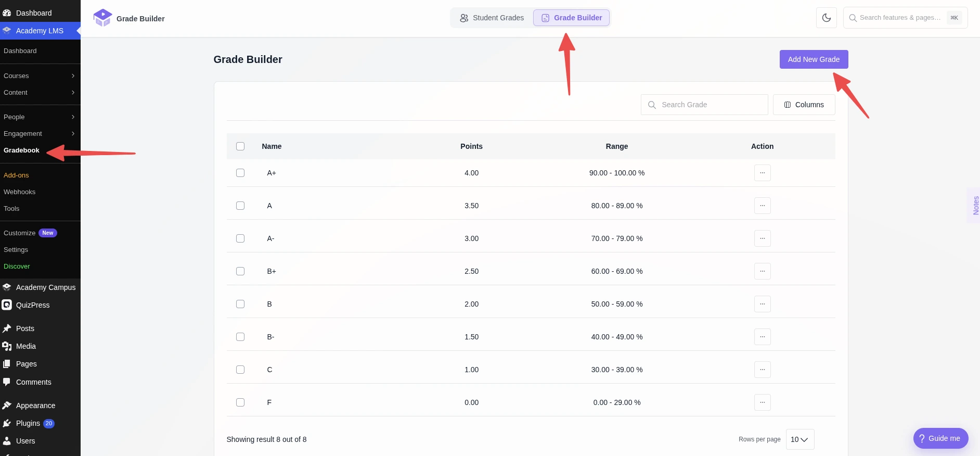980x456 pixels.
Task: Open the Notes side tab
Action: tap(975, 205)
